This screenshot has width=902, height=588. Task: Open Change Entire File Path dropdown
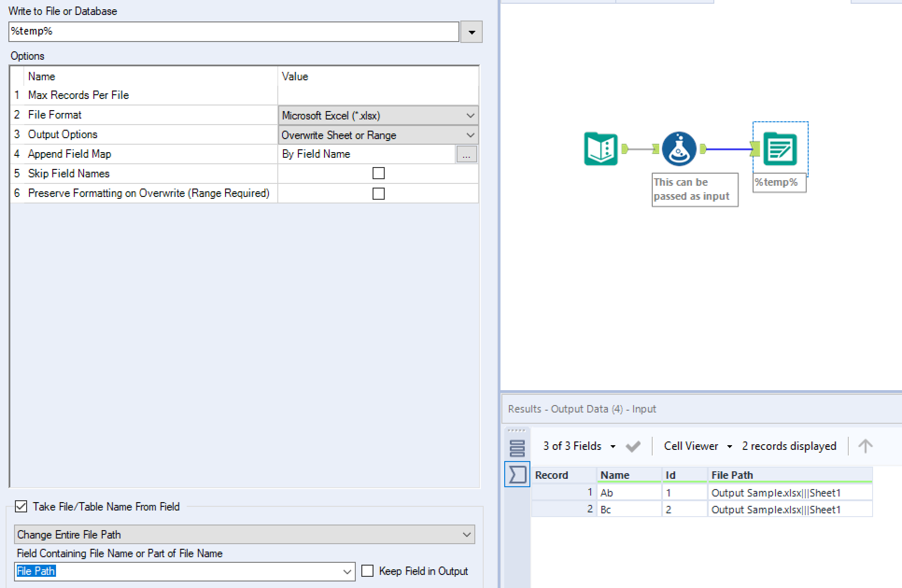[466, 534]
